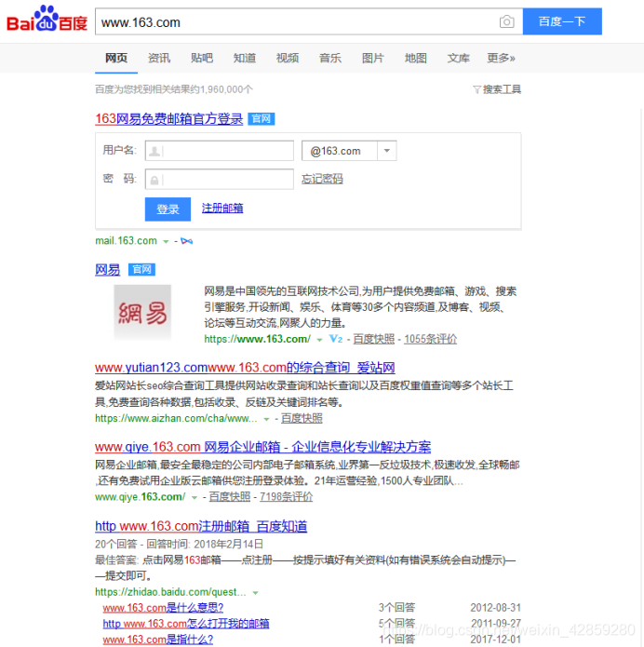The width and height of the screenshot is (644, 647).
Task: Open the 網易 logo thumbnail
Action: (x=142, y=312)
